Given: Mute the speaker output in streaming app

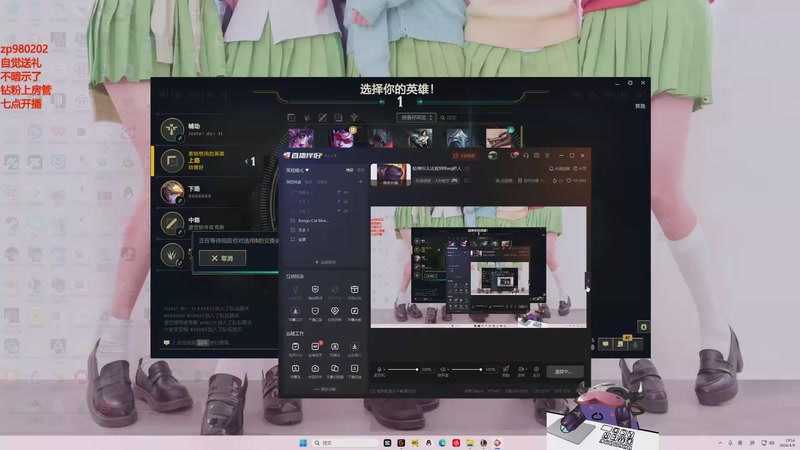Looking at the screenshot, I should (443, 369).
